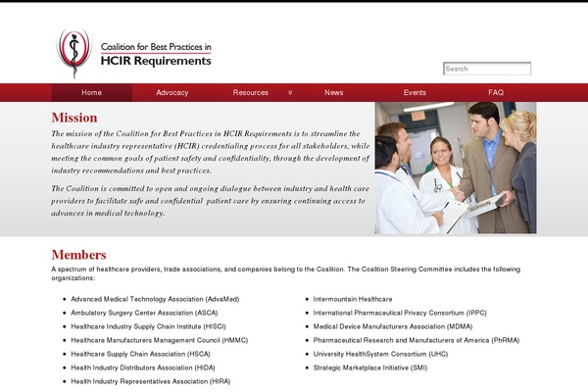Open the Home navigation tab

[x=91, y=93]
